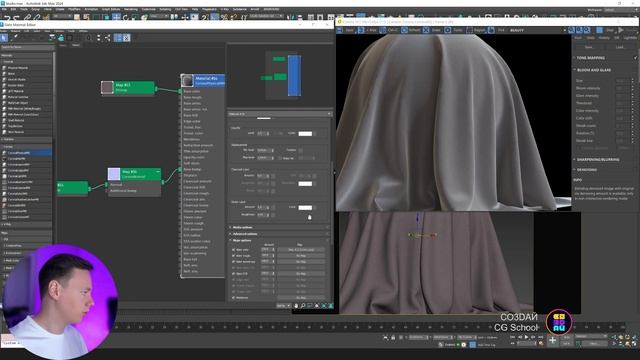Click the Base color Map #11 button
Image resolution: width=640 pixels, height=360 pixels.
coord(301,249)
